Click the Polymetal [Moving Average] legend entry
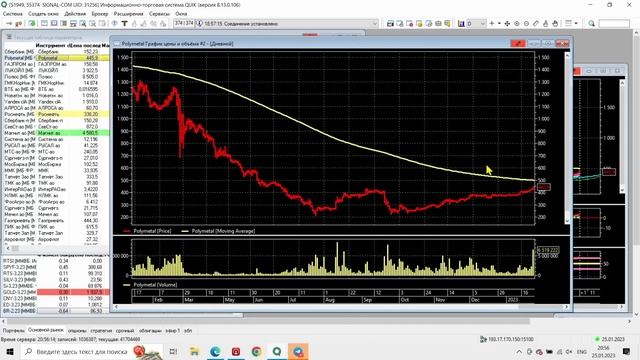 (219, 231)
